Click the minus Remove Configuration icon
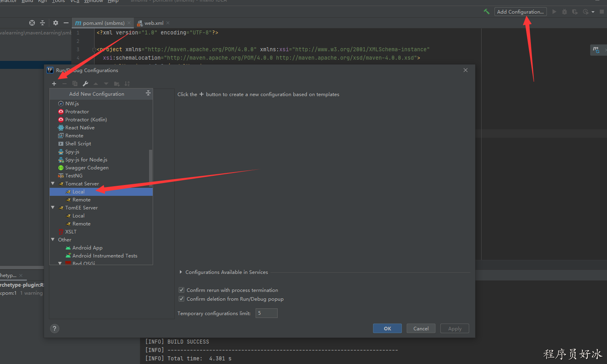 coord(65,84)
